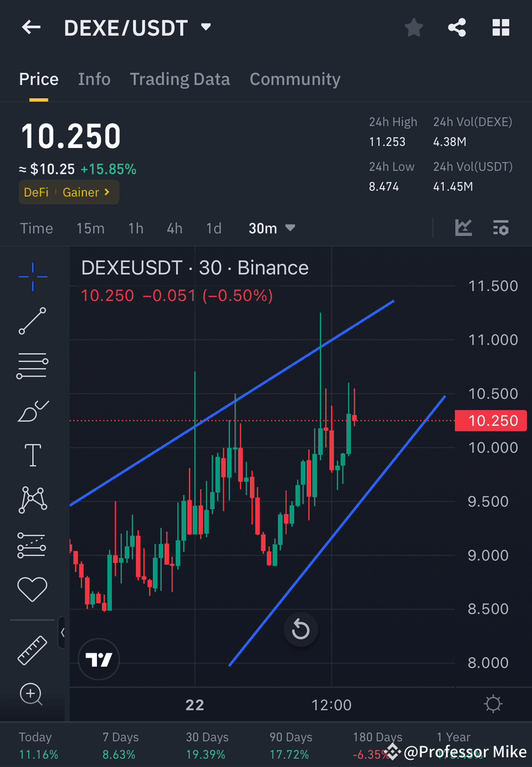Open the 30m timeframe dropdown

click(x=271, y=228)
